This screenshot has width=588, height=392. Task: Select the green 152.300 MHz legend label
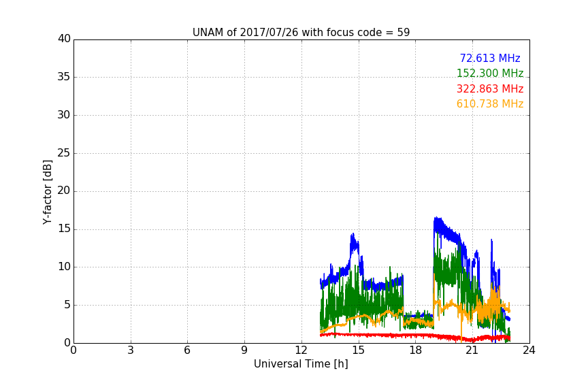point(490,73)
